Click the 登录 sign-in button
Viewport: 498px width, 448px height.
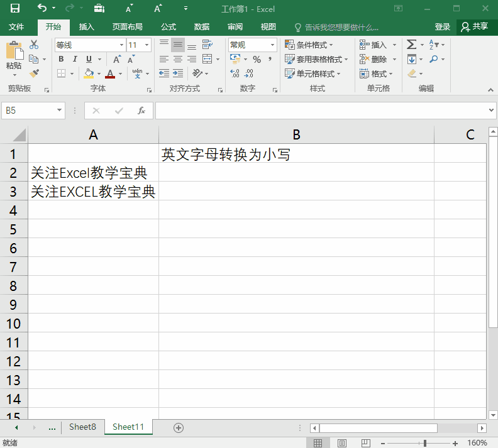(x=443, y=27)
